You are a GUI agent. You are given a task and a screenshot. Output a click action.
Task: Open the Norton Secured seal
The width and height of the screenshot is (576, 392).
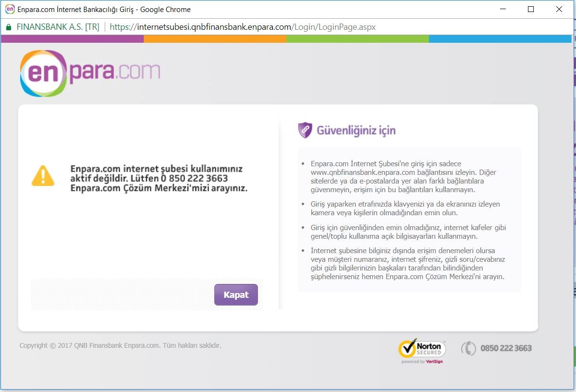tap(422, 351)
